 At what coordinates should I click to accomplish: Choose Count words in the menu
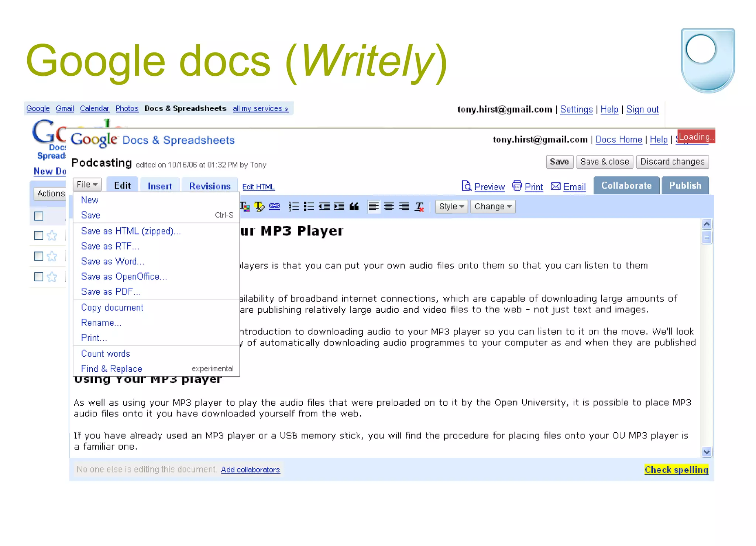pos(157,354)
